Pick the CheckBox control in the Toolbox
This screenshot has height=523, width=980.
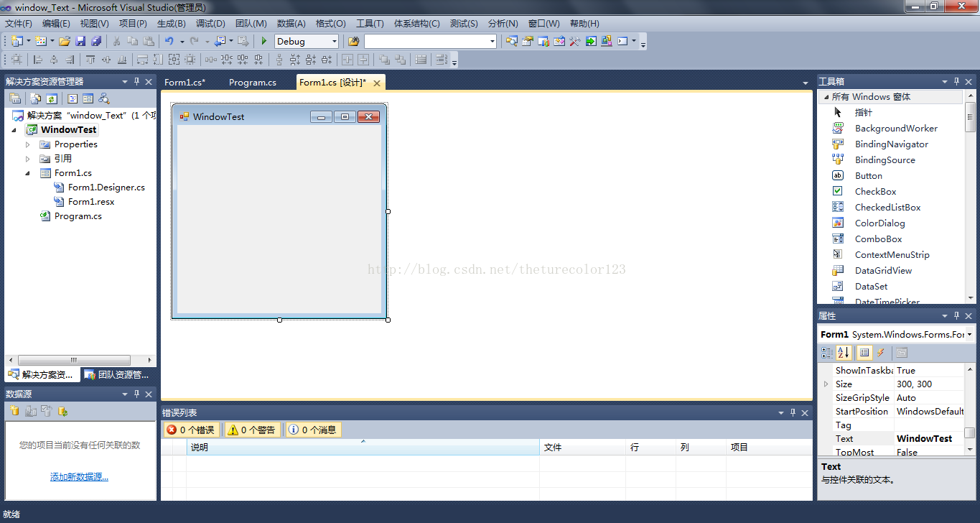875,191
